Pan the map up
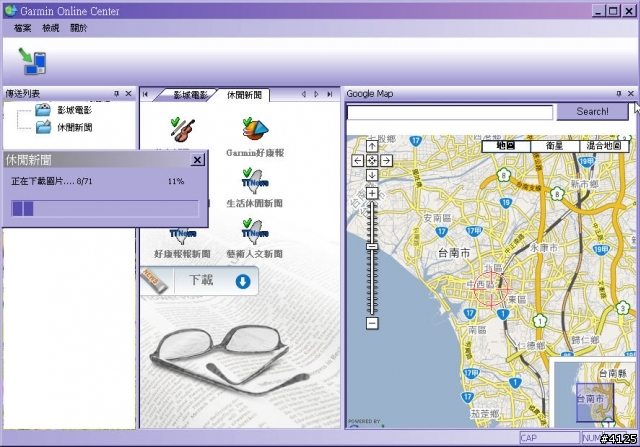Viewport: 640px width, 447px height. (x=372, y=146)
